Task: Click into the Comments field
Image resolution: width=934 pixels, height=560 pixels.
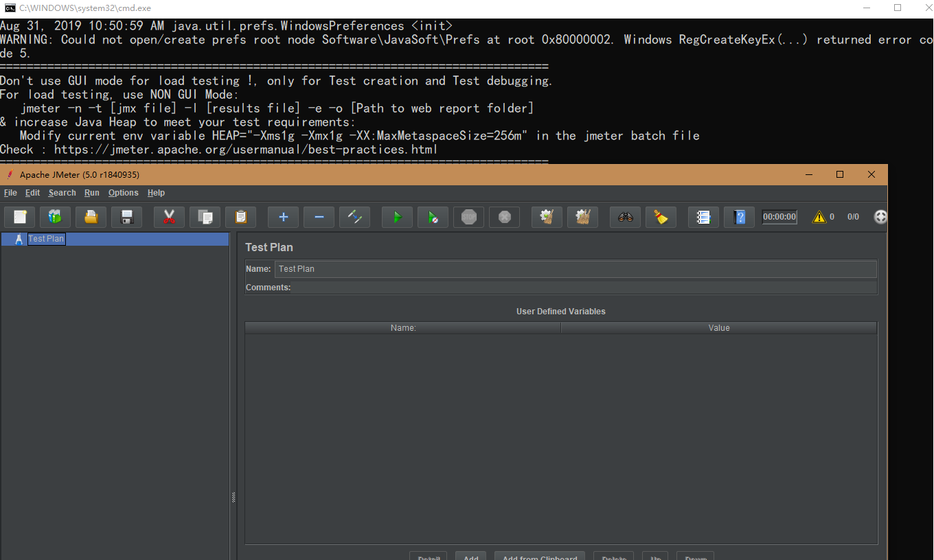Action: tap(584, 288)
